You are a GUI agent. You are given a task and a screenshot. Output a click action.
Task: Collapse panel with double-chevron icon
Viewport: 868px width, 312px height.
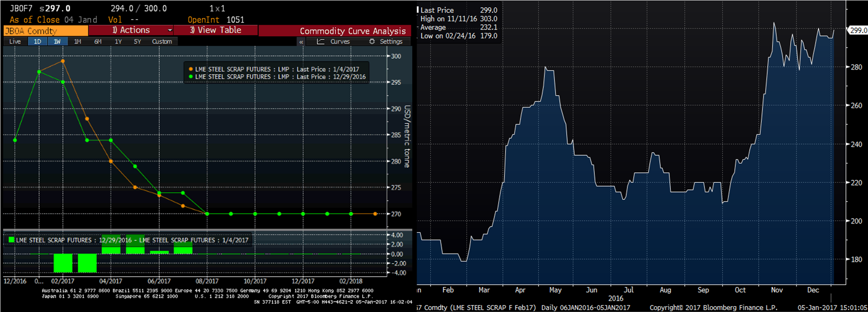[x=301, y=42]
